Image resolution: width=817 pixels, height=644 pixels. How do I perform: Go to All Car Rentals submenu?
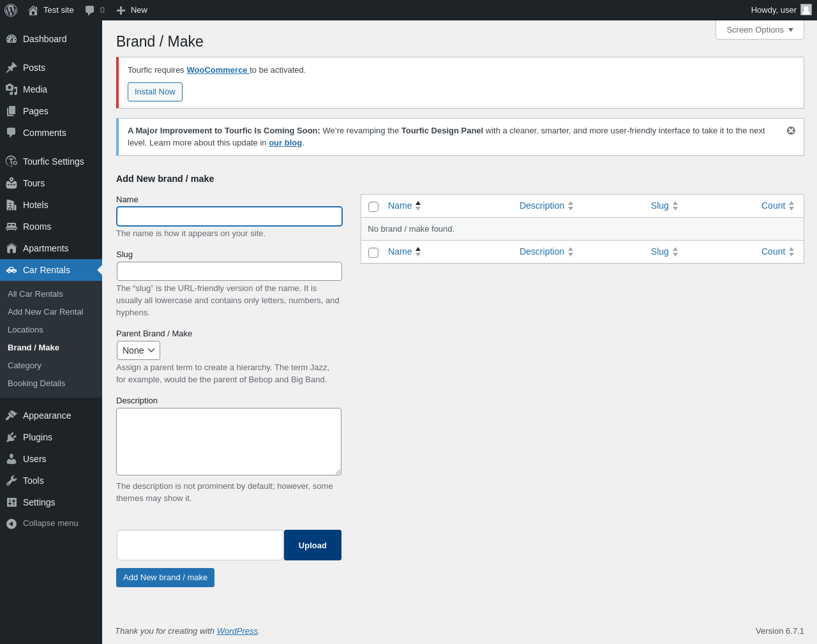point(35,294)
